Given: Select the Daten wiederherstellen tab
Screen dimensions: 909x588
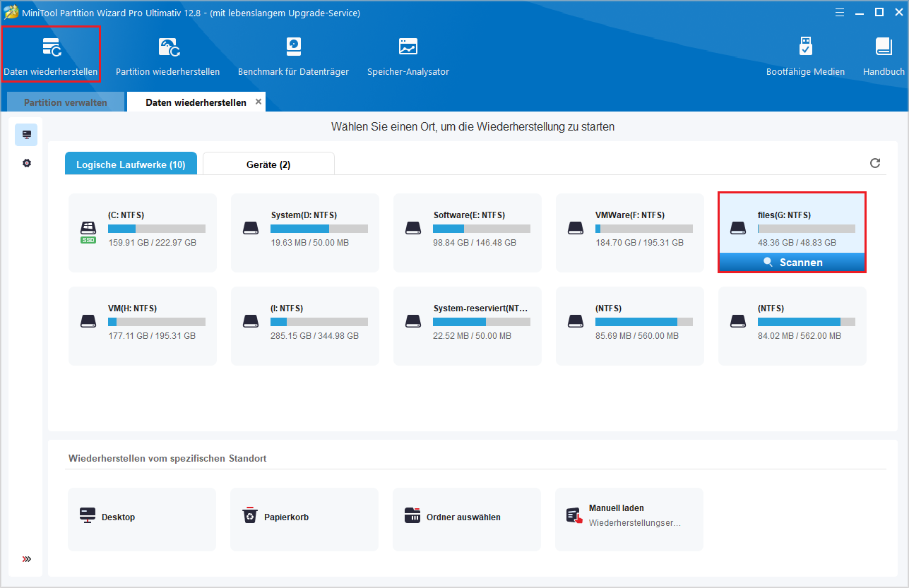Looking at the screenshot, I should point(196,102).
